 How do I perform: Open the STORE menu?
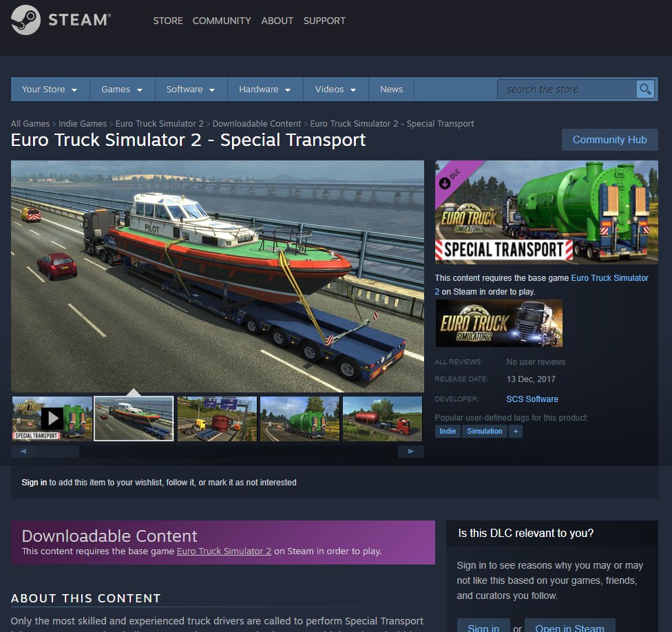168,21
